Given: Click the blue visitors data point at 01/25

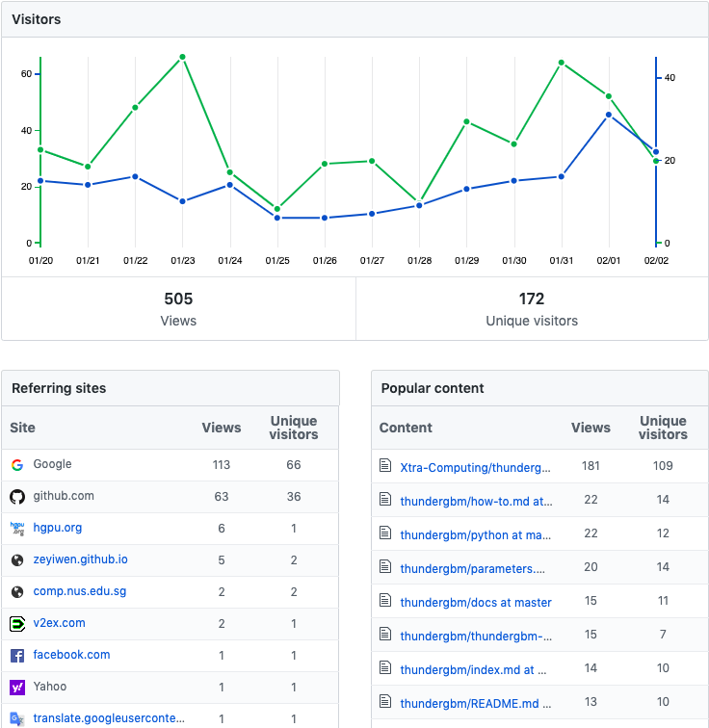Looking at the screenshot, I should tap(277, 218).
